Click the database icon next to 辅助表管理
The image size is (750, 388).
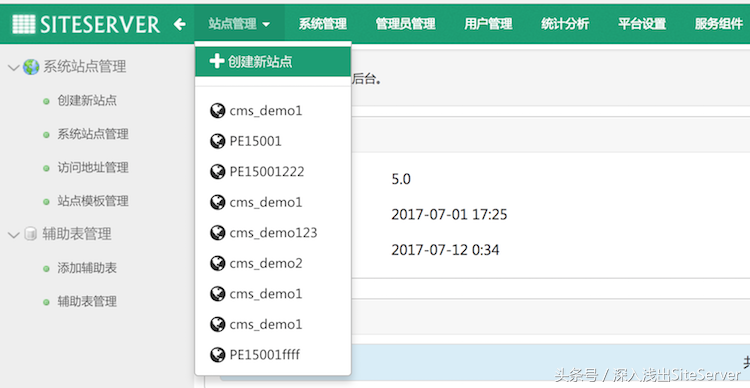30,234
